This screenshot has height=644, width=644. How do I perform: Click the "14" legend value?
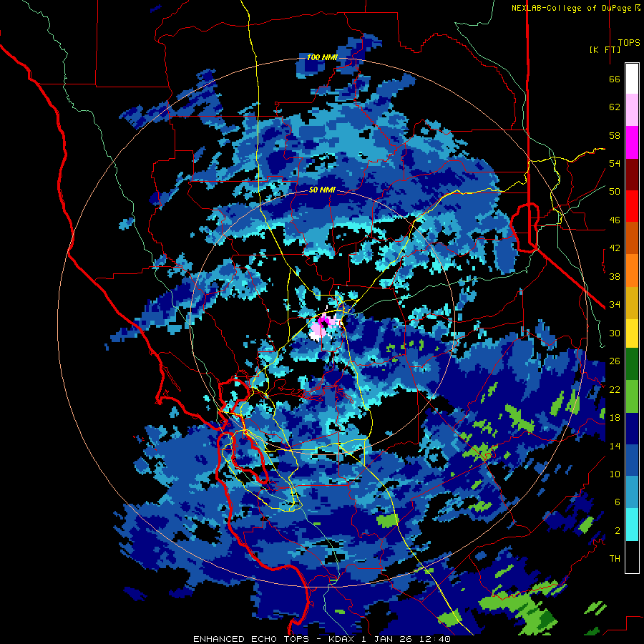coord(615,446)
